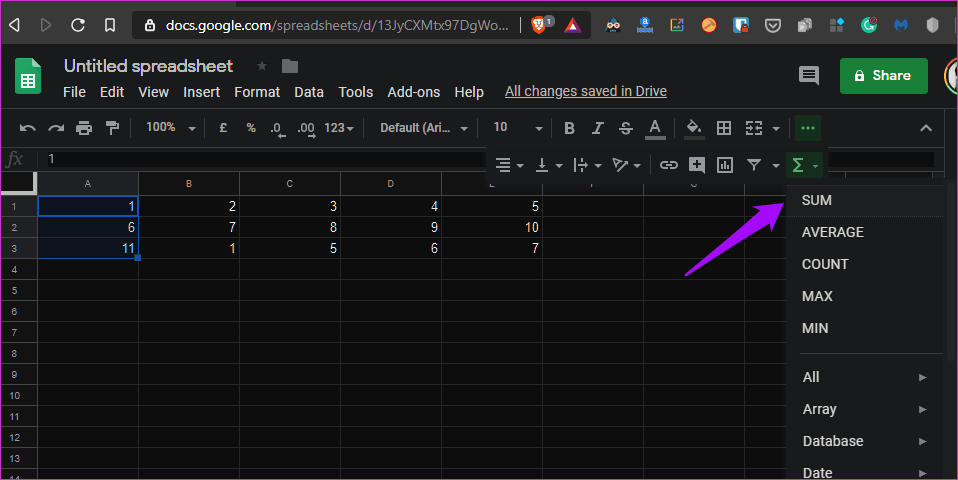Open the text color picker
958x480 pixels.
point(655,128)
